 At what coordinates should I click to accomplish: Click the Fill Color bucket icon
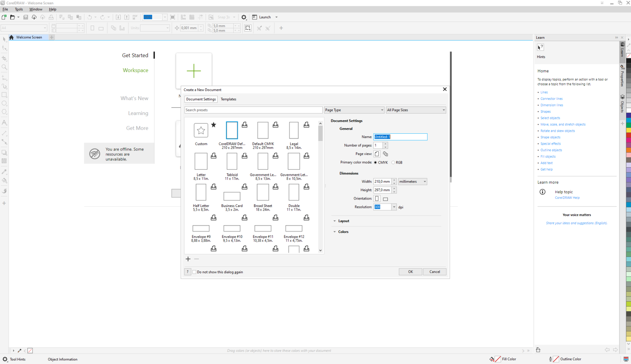click(x=492, y=359)
